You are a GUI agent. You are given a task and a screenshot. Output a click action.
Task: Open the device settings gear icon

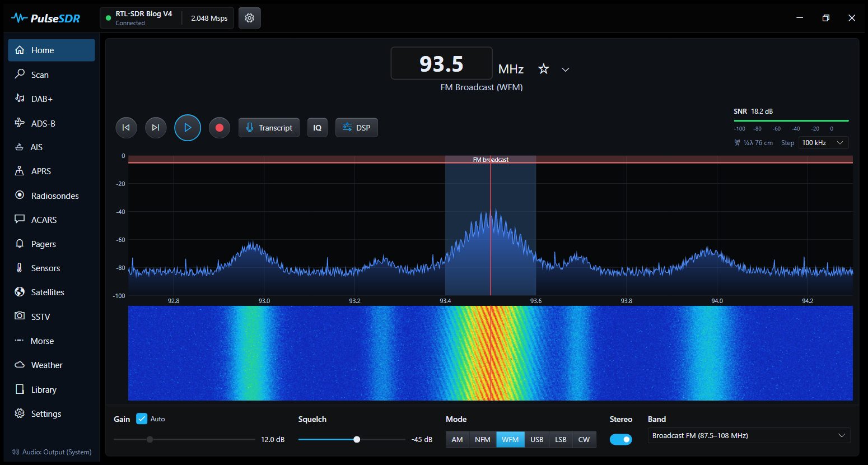(250, 18)
